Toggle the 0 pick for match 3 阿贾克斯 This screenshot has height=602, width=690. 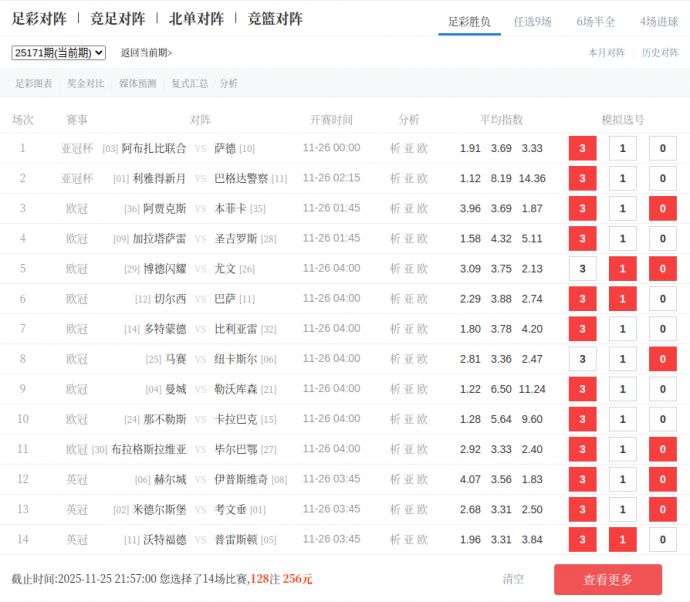pyautogui.click(x=663, y=209)
